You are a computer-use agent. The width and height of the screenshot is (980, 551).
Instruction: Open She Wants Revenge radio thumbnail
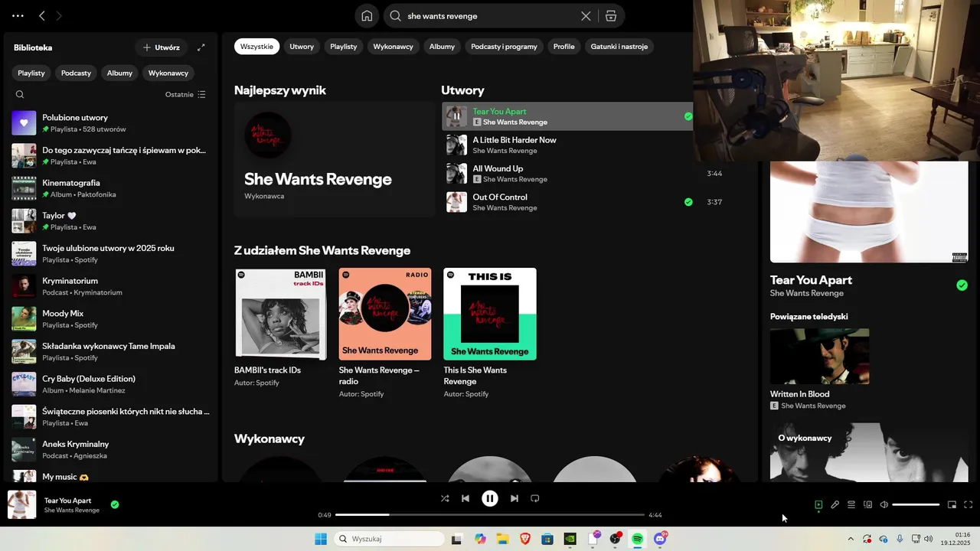click(x=385, y=314)
